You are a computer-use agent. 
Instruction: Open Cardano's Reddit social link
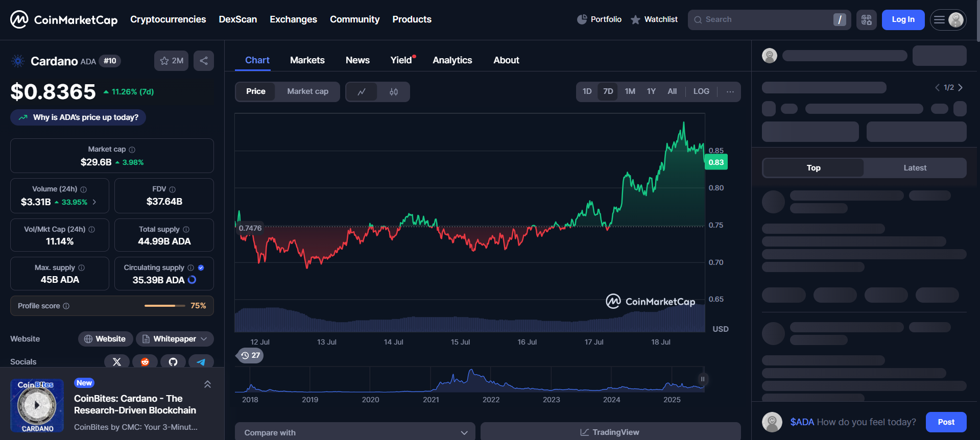tap(145, 361)
